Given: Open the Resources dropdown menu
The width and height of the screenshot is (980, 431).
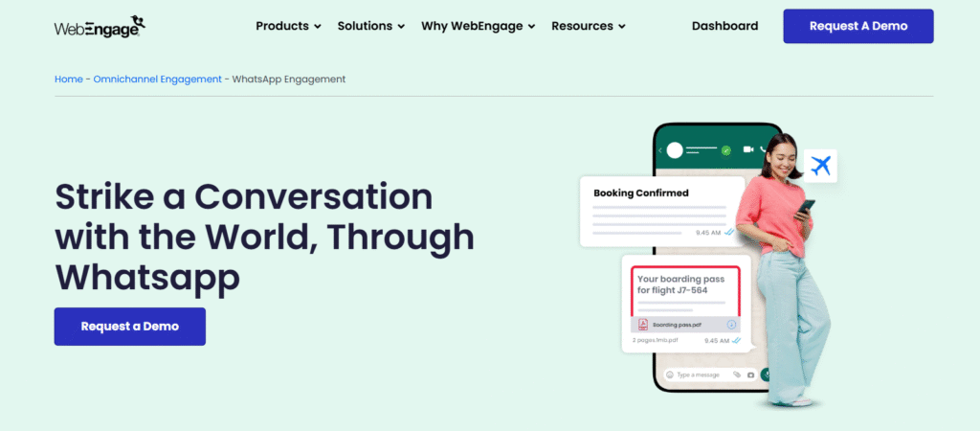Looking at the screenshot, I should point(588,26).
